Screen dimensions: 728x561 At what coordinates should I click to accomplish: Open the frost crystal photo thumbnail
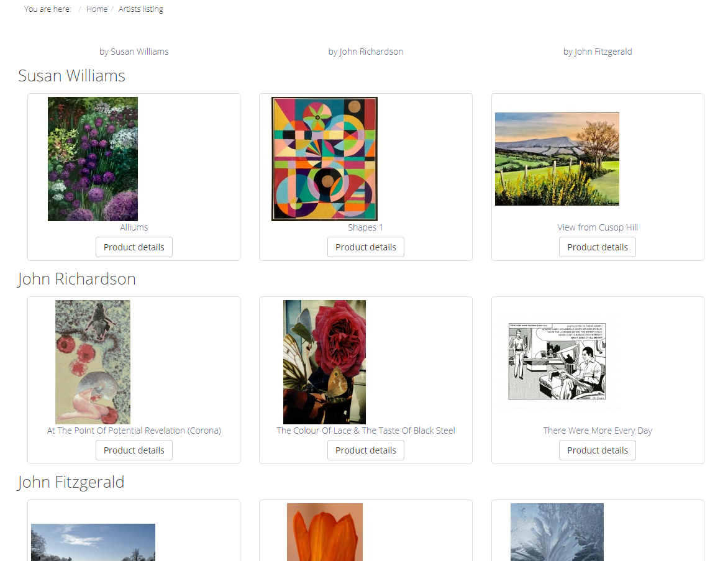pos(557,532)
